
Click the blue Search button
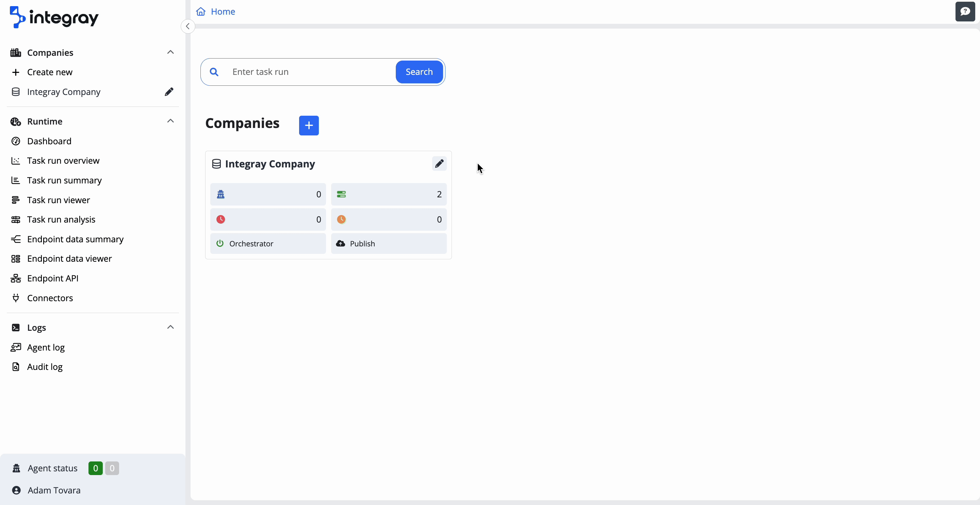(419, 72)
